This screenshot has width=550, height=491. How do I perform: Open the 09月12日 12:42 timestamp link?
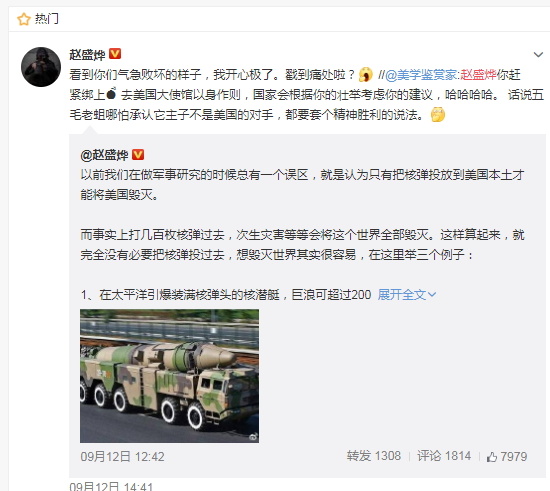[x=122, y=456]
